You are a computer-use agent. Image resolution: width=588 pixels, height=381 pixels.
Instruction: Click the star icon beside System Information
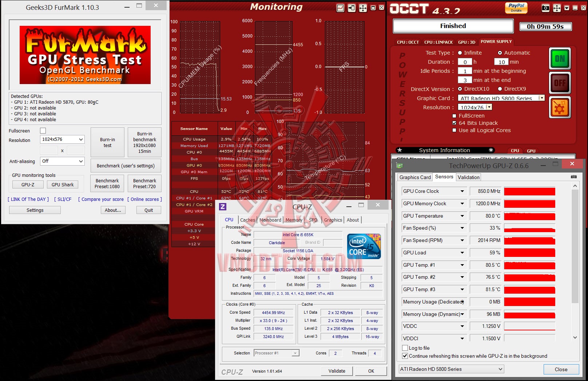(x=400, y=150)
